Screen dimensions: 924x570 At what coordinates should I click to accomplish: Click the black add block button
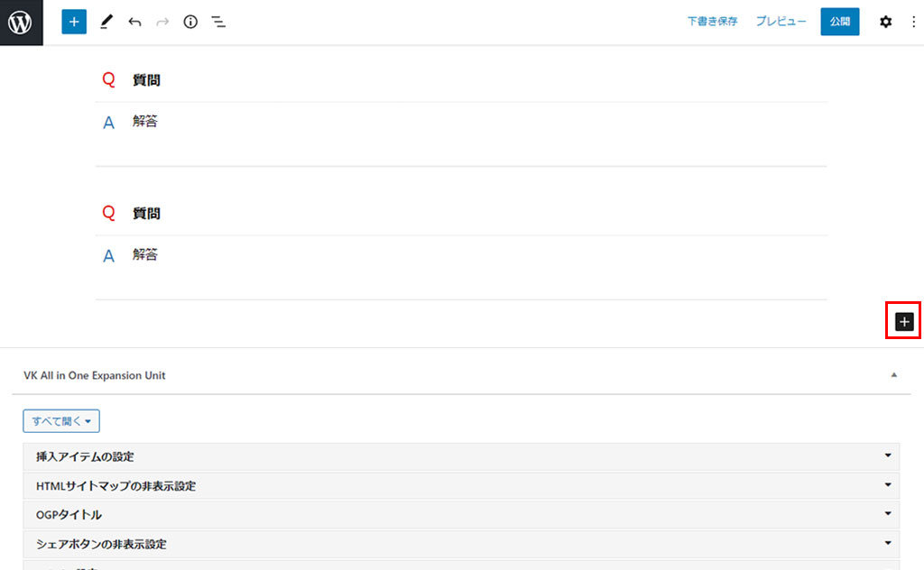pyautogui.click(x=904, y=321)
